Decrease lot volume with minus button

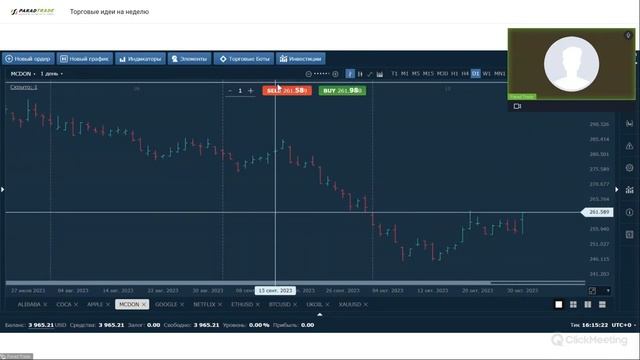pyautogui.click(x=230, y=91)
